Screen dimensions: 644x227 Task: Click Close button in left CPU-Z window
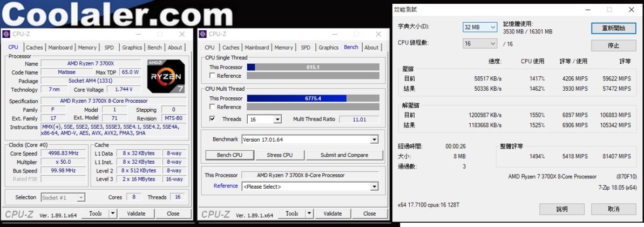pyautogui.click(x=173, y=213)
